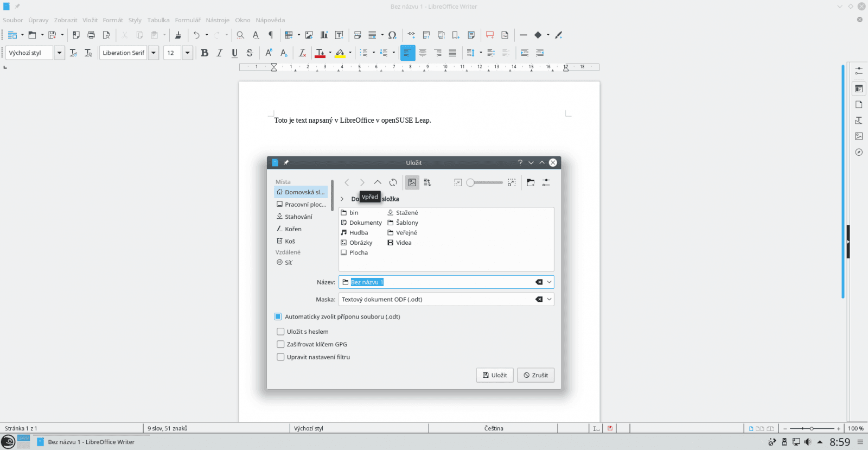Enable Zašifrovat klíčem GPG checkbox

(280, 344)
